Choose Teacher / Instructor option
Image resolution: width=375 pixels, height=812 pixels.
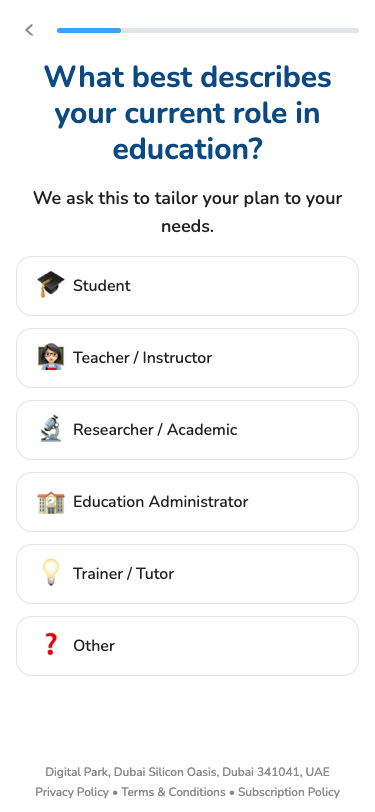(x=188, y=358)
